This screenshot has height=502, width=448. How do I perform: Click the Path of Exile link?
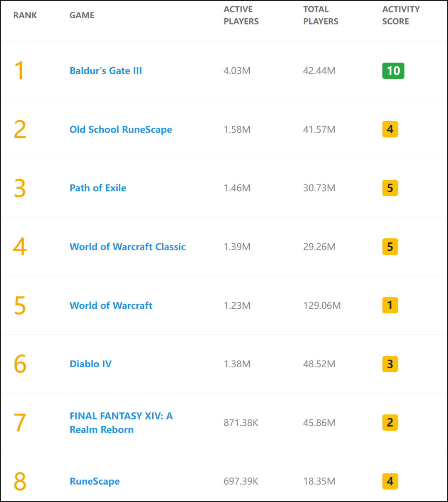tap(98, 188)
